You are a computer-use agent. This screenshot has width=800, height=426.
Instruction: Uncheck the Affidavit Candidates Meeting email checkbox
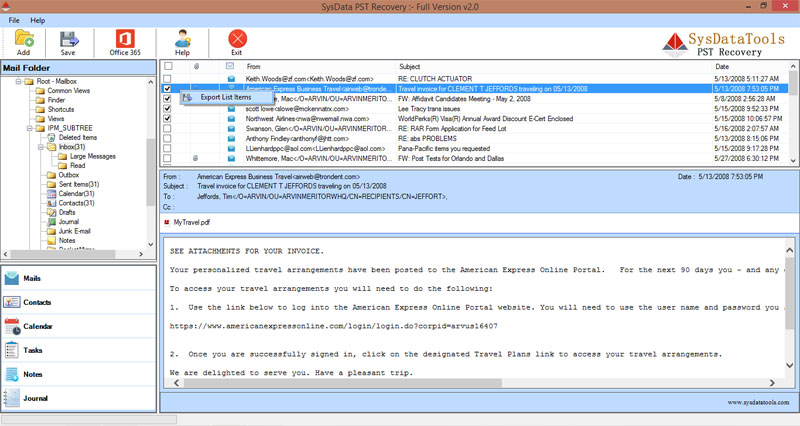point(167,98)
